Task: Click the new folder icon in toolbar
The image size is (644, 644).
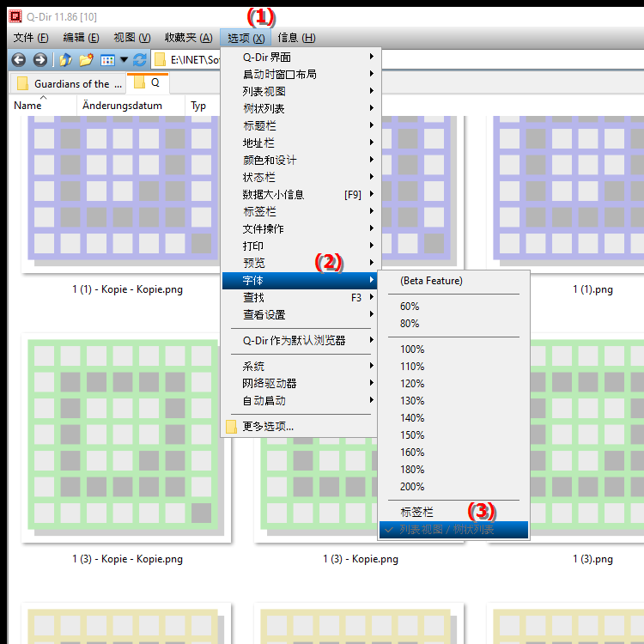Action: click(x=86, y=60)
